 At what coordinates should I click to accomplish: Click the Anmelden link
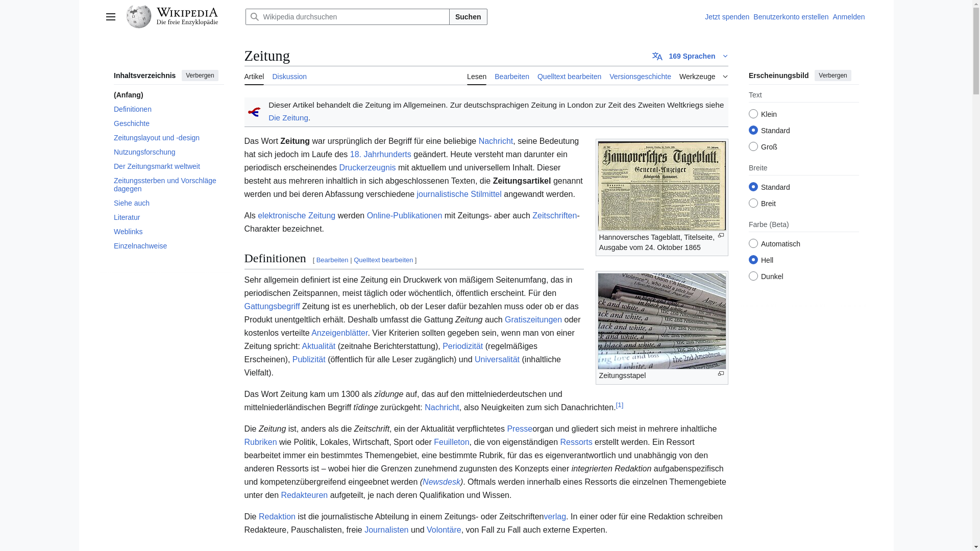(849, 17)
